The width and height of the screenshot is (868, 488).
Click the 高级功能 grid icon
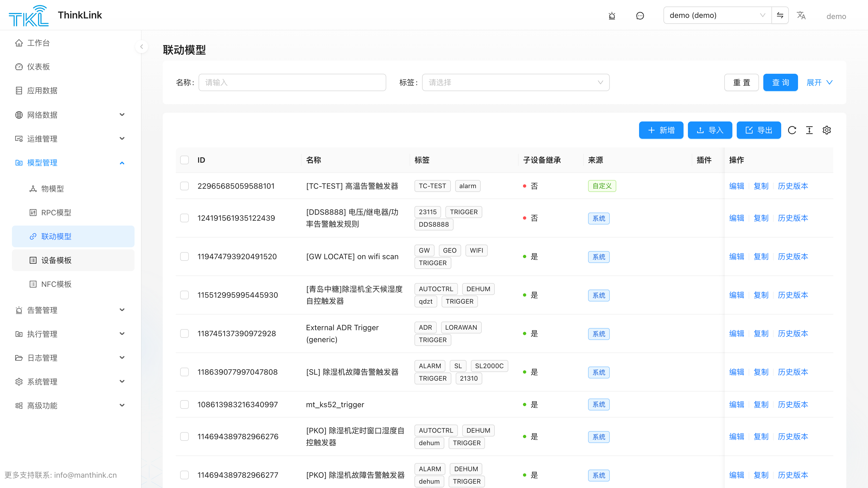[19, 406]
